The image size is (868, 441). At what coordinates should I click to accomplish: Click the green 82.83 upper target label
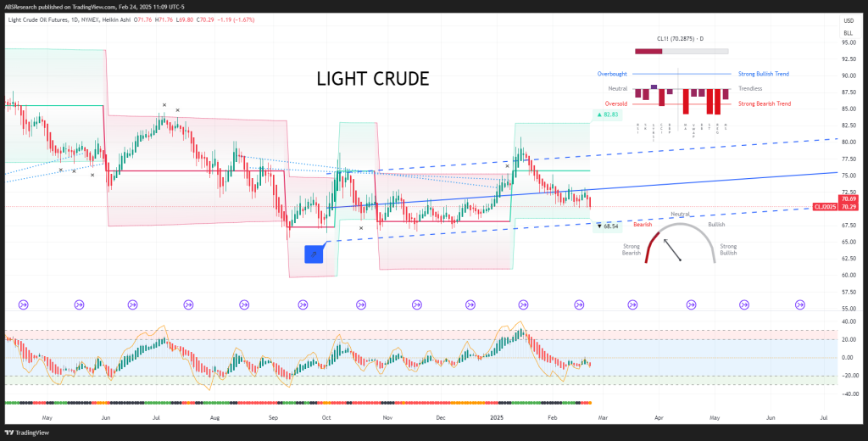tap(607, 114)
